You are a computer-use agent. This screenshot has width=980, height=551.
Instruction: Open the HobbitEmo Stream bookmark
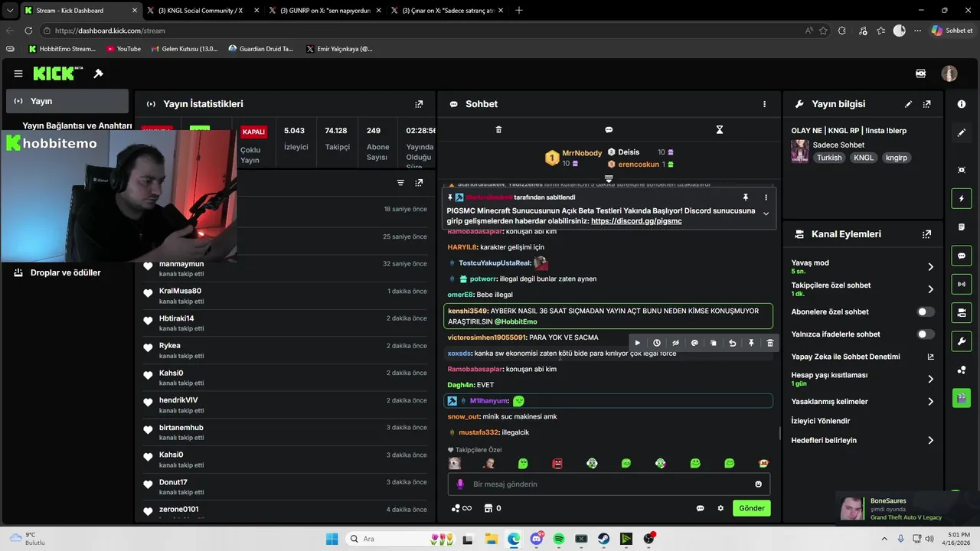[x=62, y=49]
